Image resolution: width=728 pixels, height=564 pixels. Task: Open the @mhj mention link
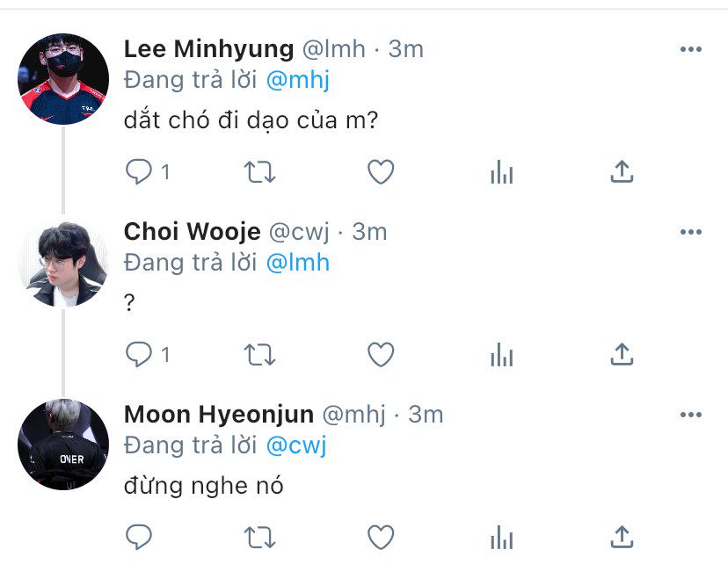tap(297, 80)
